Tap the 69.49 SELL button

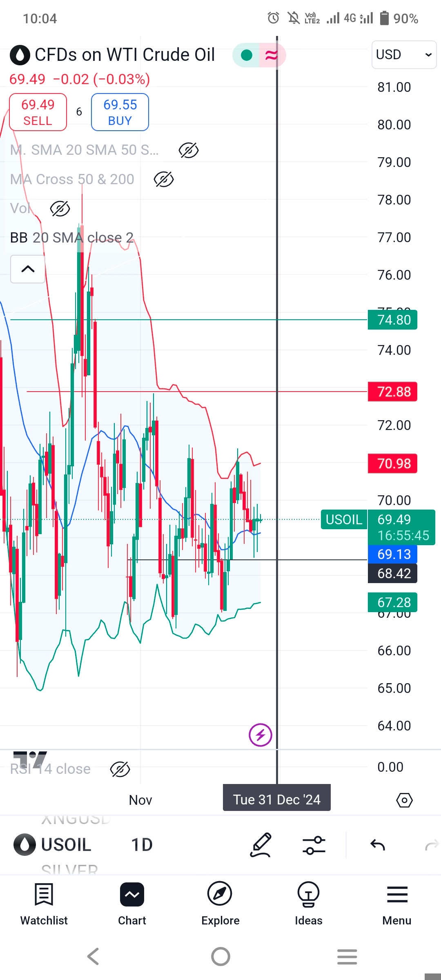click(x=38, y=112)
